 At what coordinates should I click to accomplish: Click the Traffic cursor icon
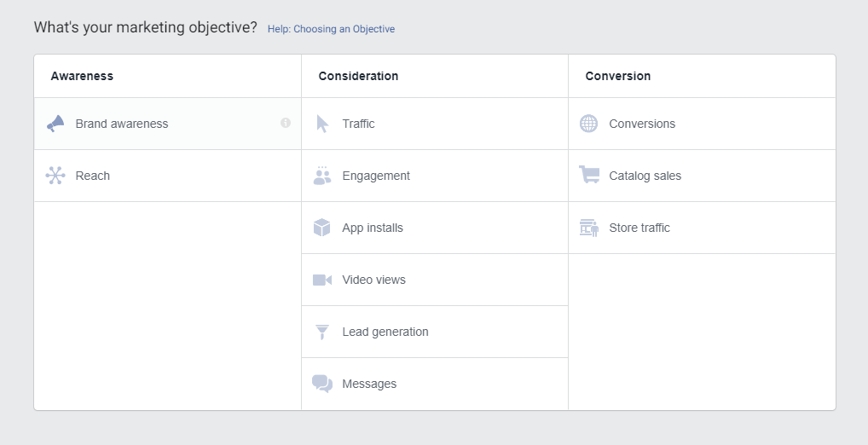coord(322,124)
